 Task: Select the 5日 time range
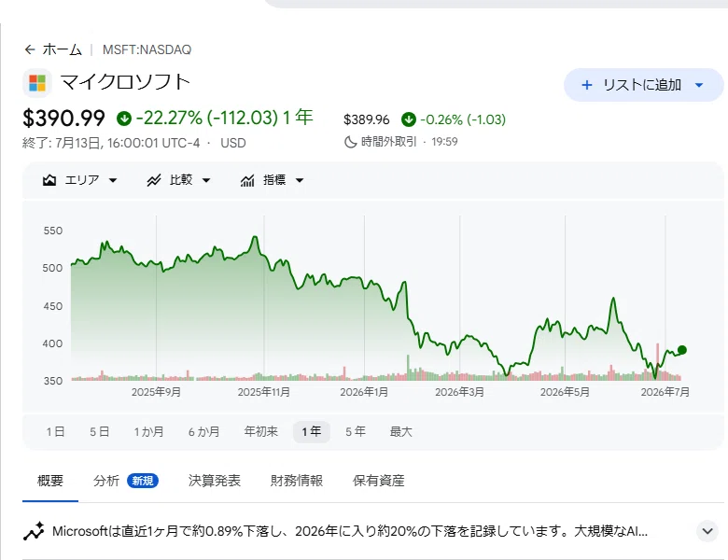click(x=99, y=432)
